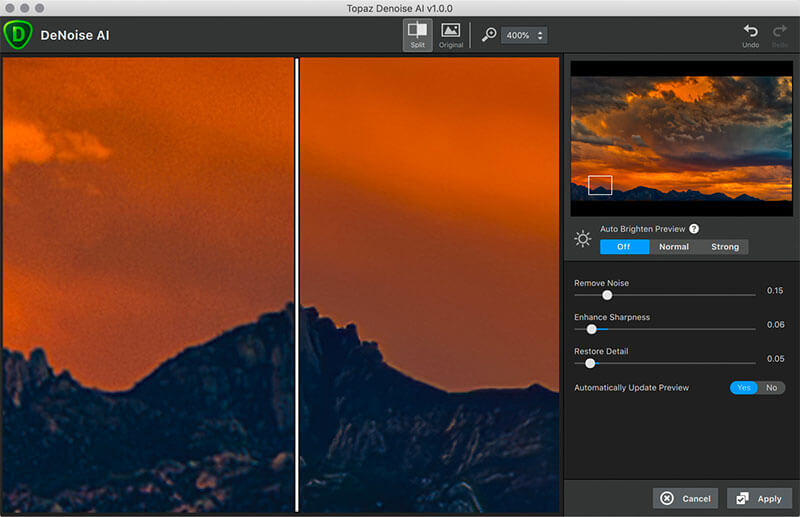
Task: Click the magnifier zoom icon
Action: (x=489, y=35)
